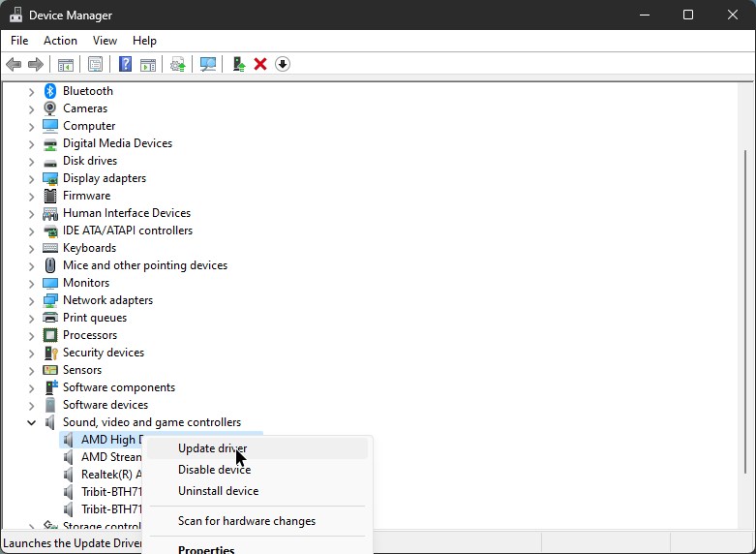Screen dimensions: 756x554
Task: Click the Device Manager title bar icon
Action: point(15,15)
